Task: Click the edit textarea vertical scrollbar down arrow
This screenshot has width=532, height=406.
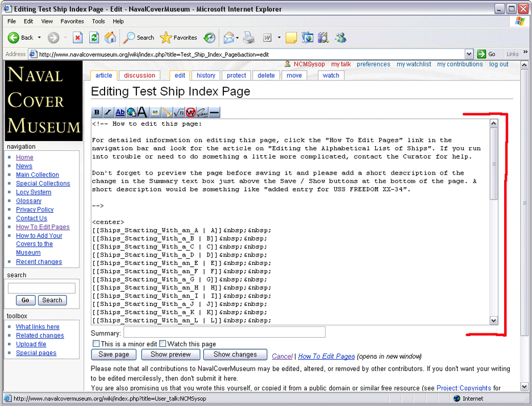Action: point(493,321)
